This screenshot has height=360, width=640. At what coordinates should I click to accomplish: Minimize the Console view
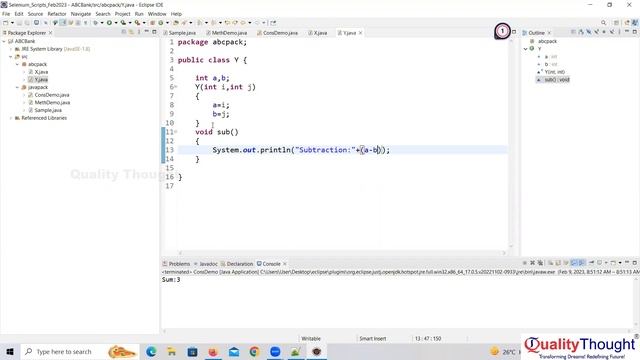point(627,262)
